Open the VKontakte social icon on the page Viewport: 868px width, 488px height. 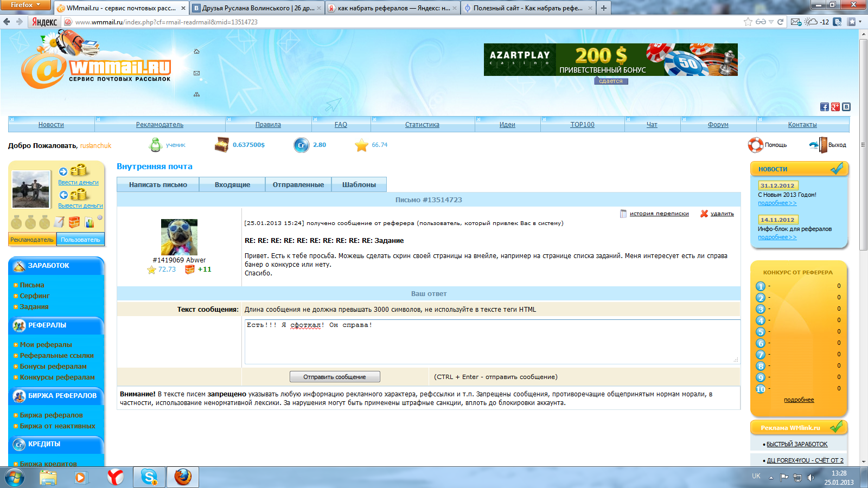tap(846, 107)
